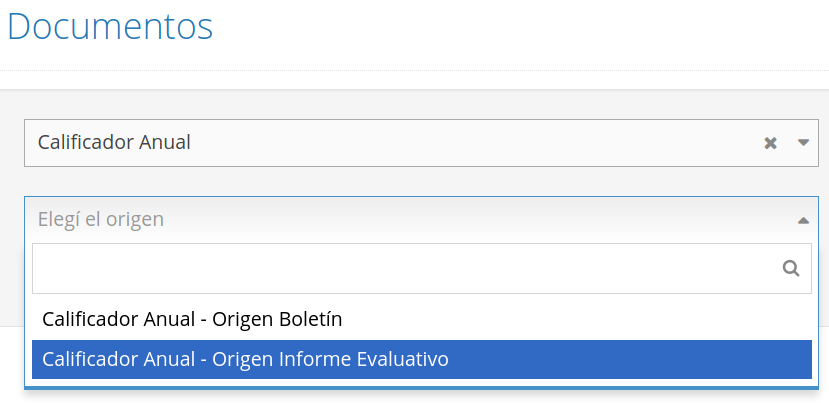Focus the origin search text field
Viewport: 829px width, 403px height.
point(421,269)
